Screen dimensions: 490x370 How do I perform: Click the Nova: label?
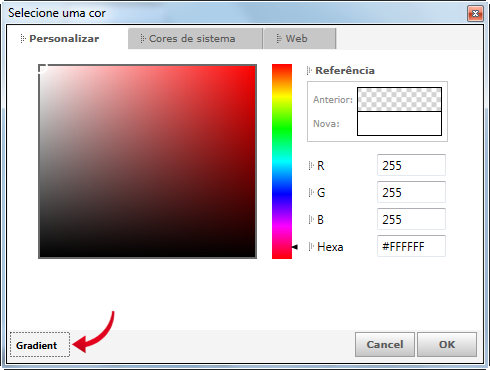click(x=326, y=124)
